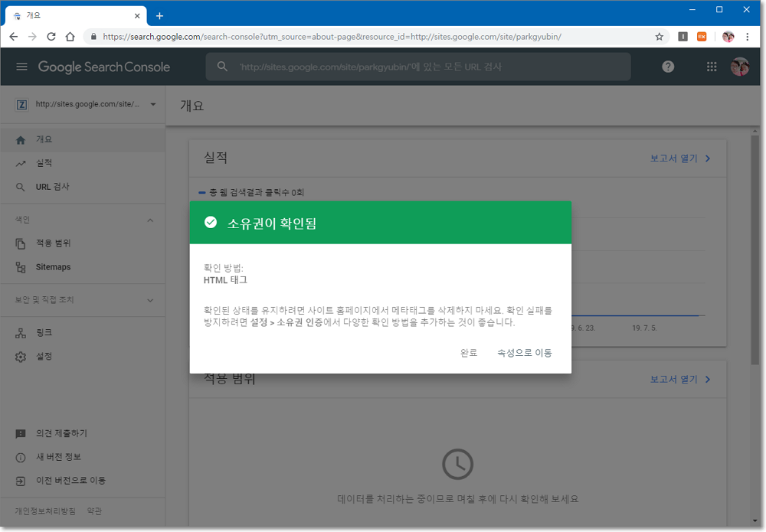This screenshot has width=766, height=532.
Task: Select the 개요 sidebar menu item
Action: (x=83, y=139)
